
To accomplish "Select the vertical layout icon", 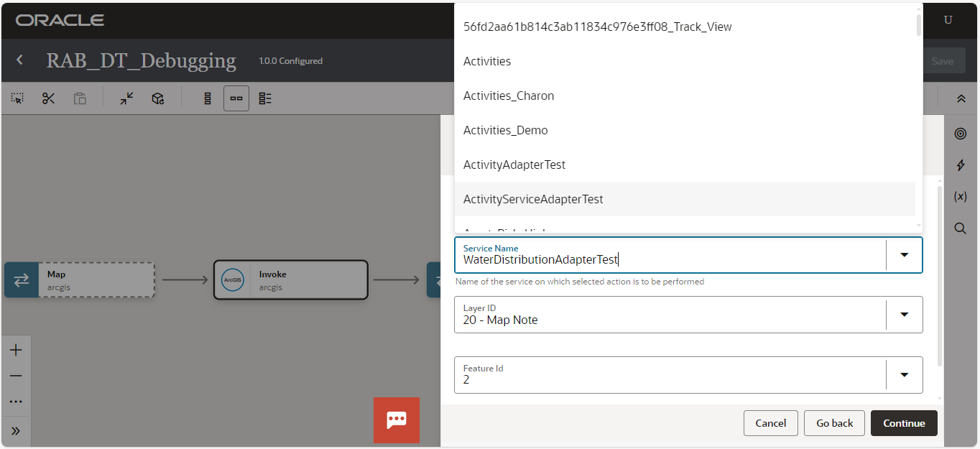I will [208, 98].
